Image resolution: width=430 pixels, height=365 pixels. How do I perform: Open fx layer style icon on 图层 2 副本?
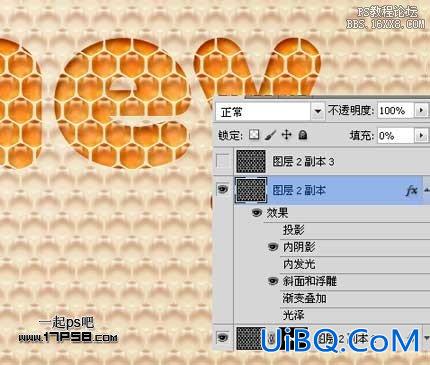pos(412,191)
